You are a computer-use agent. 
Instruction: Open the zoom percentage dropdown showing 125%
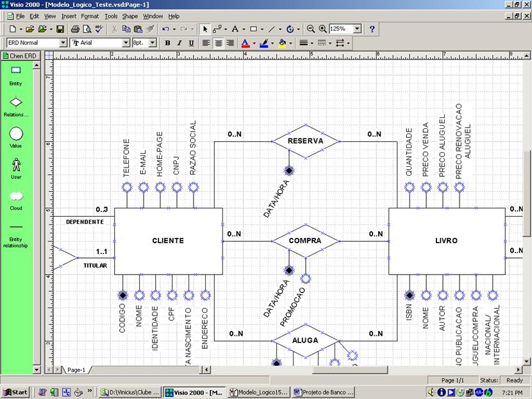click(356, 29)
